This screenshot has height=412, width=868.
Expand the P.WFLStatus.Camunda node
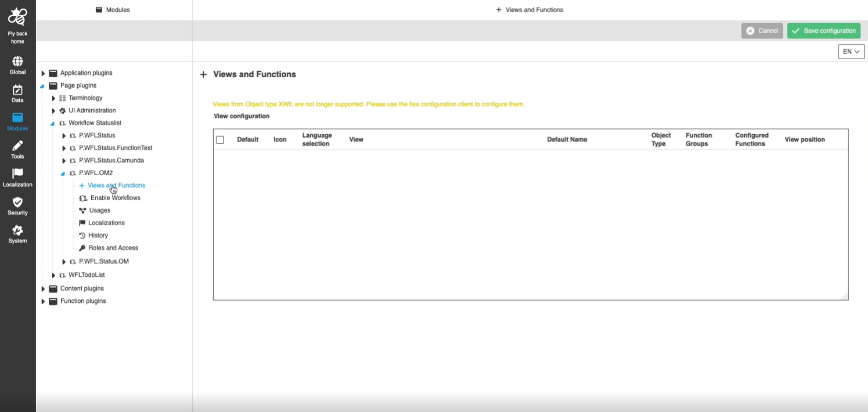[64, 161]
